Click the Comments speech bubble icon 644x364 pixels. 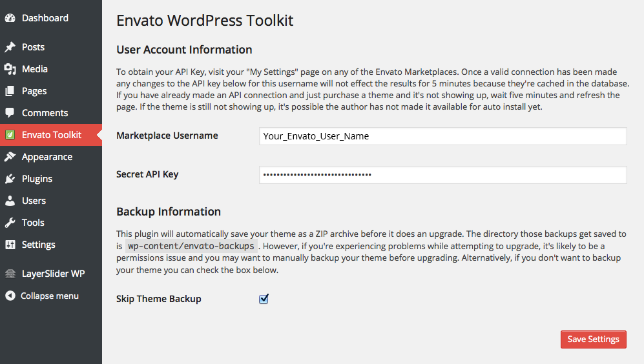coord(10,113)
